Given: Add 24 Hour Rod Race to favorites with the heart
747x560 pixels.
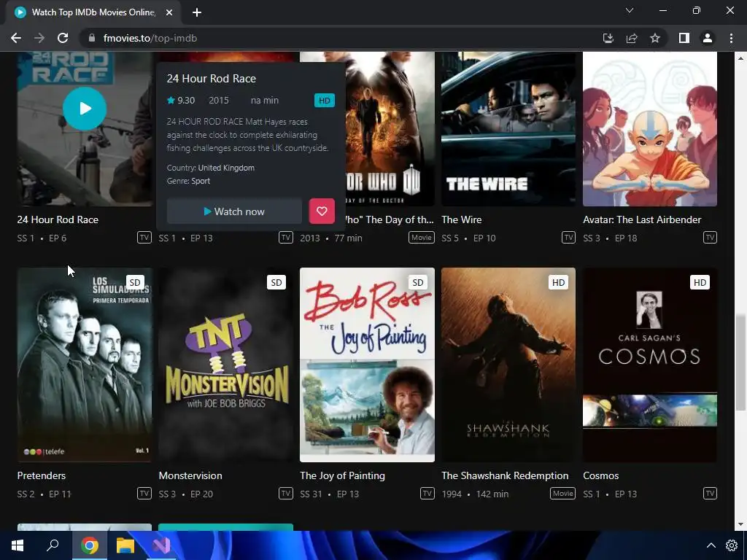Looking at the screenshot, I should coord(322,211).
